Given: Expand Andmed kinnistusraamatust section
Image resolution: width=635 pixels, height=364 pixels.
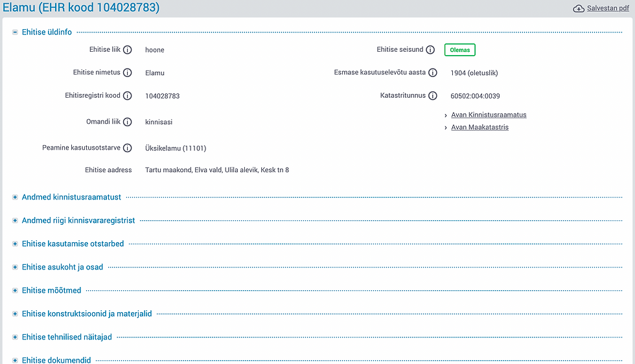Looking at the screenshot, I should (x=15, y=197).
